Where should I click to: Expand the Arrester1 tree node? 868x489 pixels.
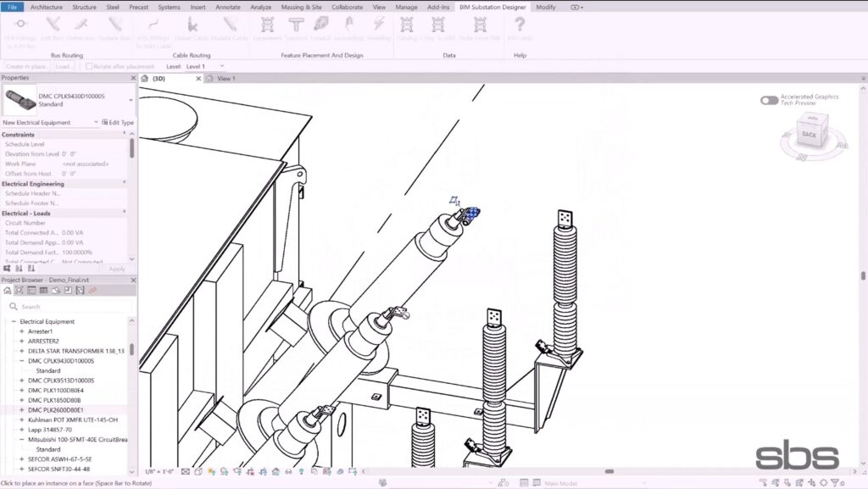[x=22, y=331]
